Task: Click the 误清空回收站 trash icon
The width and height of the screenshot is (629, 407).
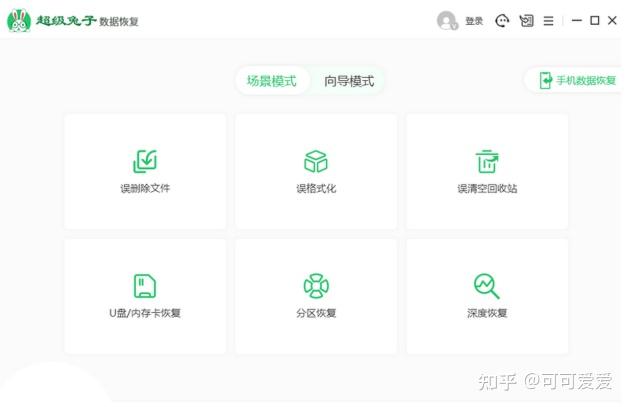Action: pyautogui.click(x=487, y=161)
